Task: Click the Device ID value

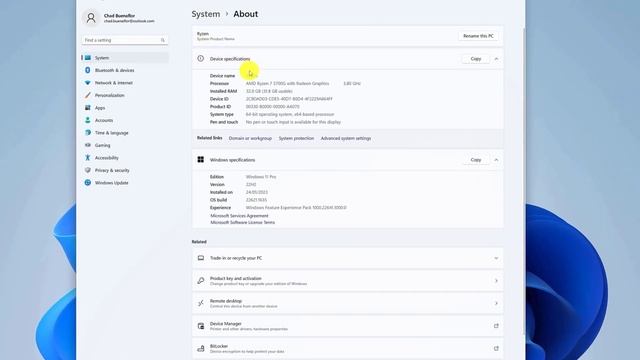Action: (289, 99)
